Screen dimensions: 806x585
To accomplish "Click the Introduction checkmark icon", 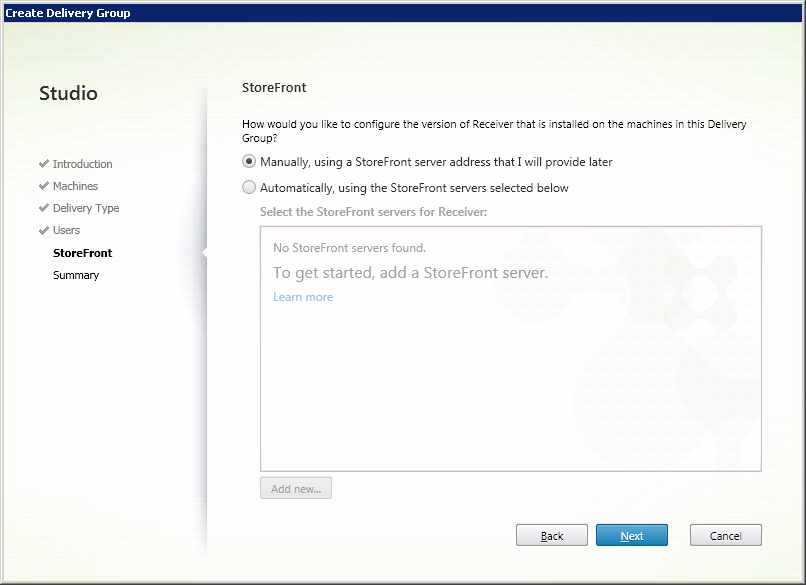I will (44, 163).
